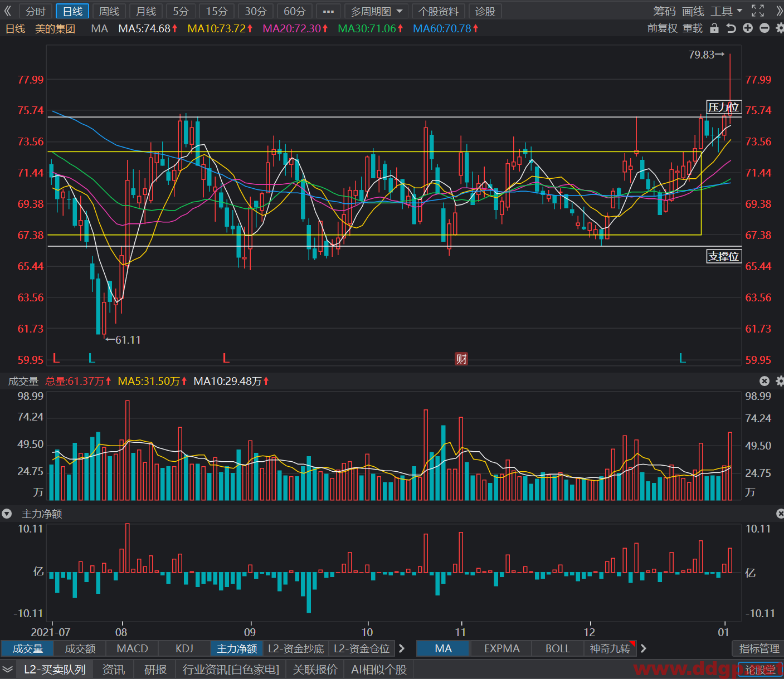
Task: Switch to KDJ indicator
Action: point(184,648)
